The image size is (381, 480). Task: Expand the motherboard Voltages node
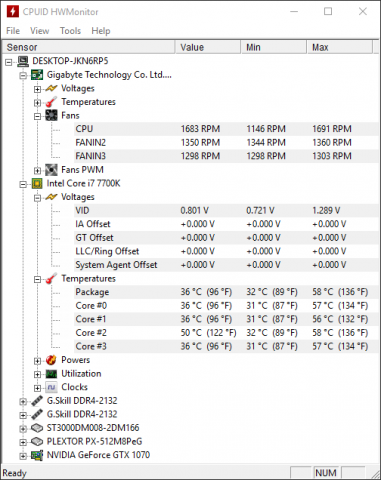37,89
